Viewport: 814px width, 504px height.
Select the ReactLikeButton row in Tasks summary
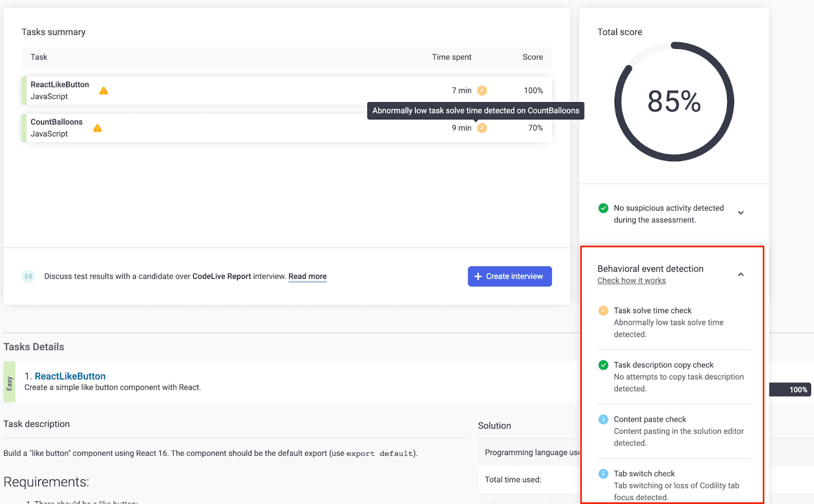[x=287, y=91]
